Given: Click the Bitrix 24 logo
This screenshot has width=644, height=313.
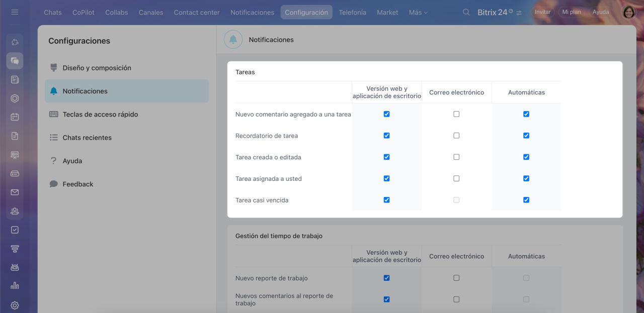Looking at the screenshot, I should pyautogui.click(x=492, y=12).
